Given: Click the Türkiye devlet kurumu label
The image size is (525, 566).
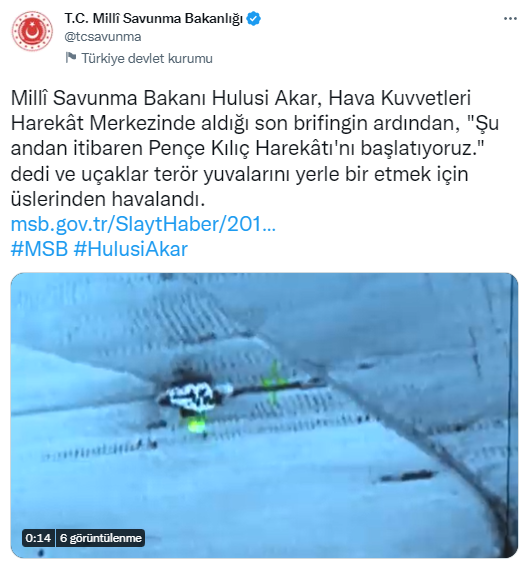Looking at the screenshot, I should click(147, 58).
